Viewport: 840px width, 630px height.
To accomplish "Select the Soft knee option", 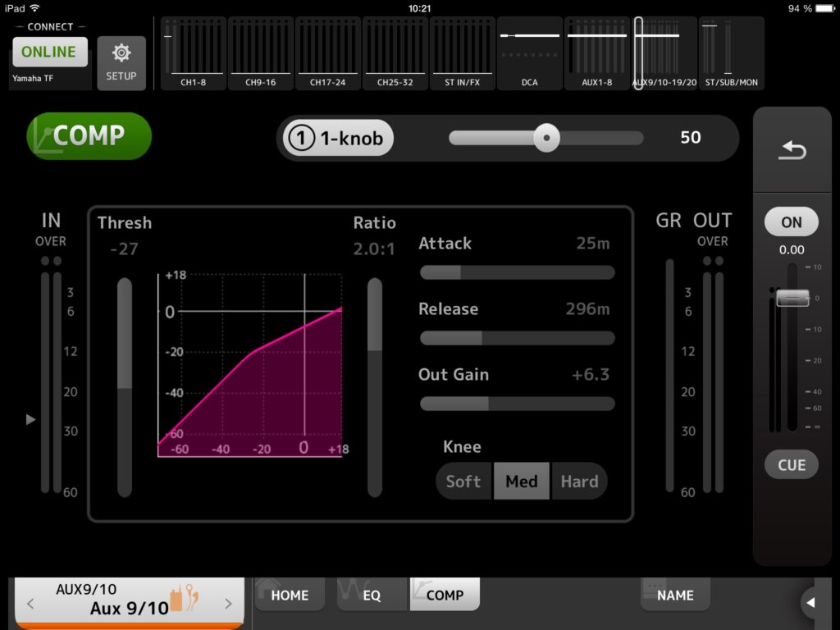I will (x=463, y=482).
